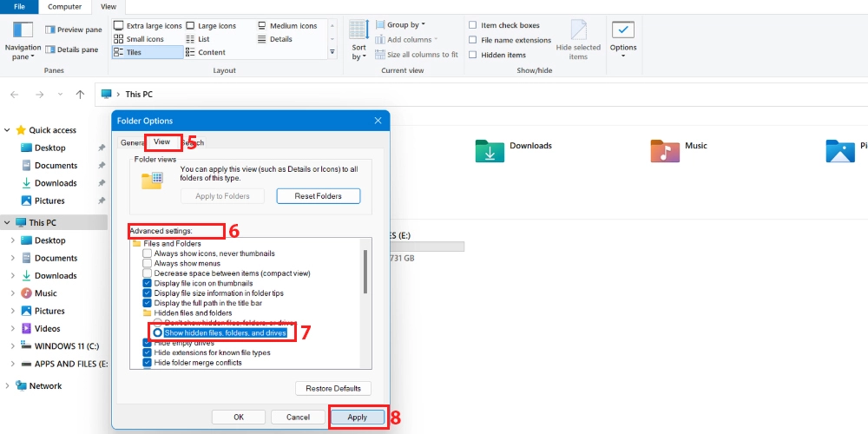This screenshot has width=868, height=434.
Task: Open WINDOWS 11 (C:) drive in sidebar
Action: tap(61, 346)
